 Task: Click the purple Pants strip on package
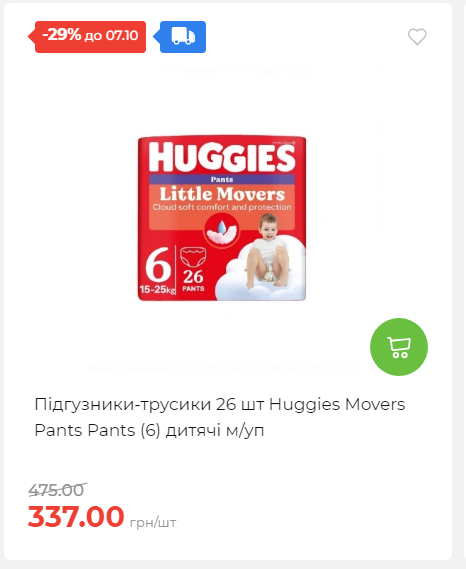pyautogui.click(x=222, y=179)
